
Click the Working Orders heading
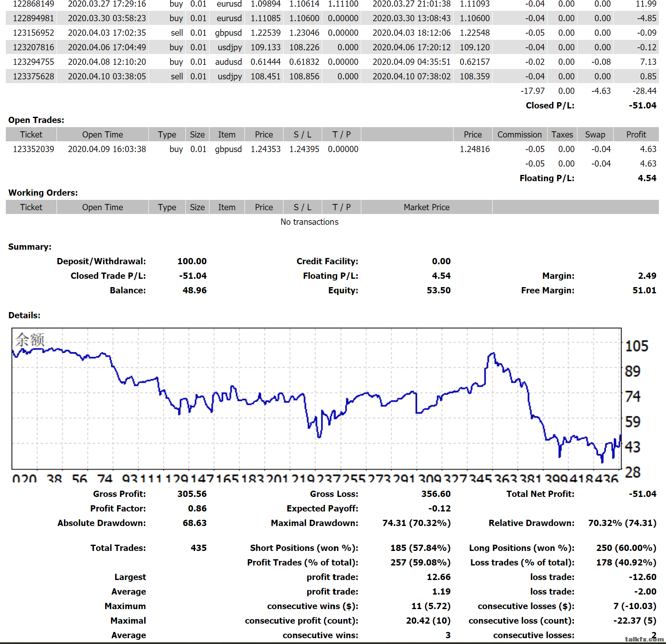[43, 193]
